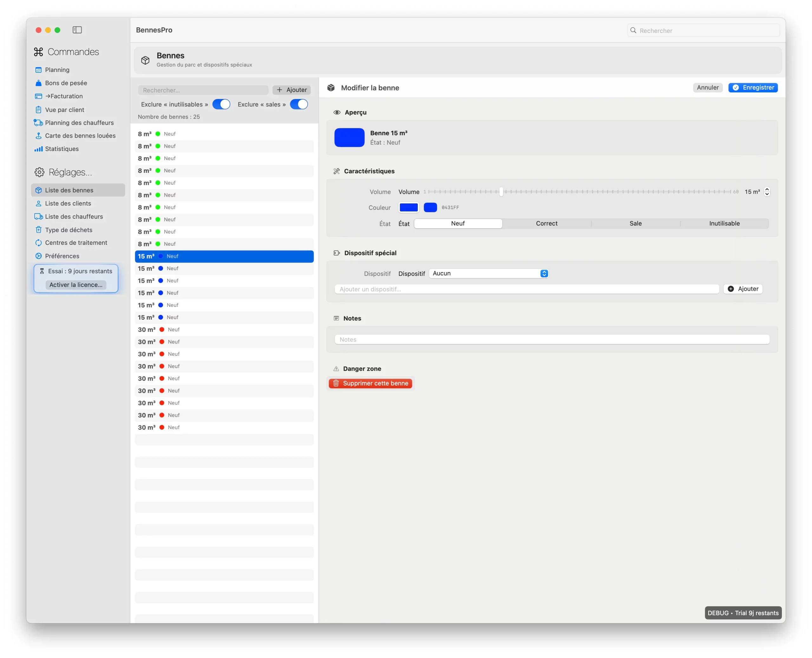812x658 pixels.
Task: Open Liste des clients in sidebar
Action: point(68,204)
